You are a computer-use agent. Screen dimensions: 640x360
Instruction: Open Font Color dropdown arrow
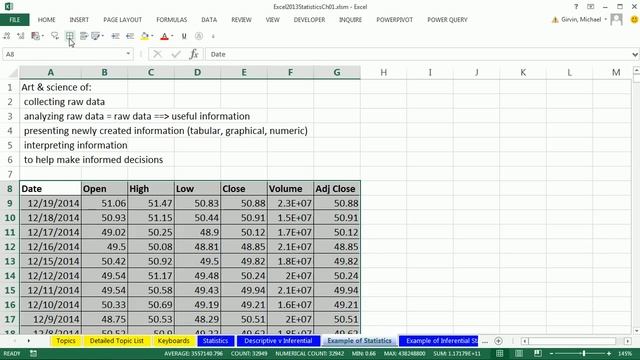(x=172, y=36)
